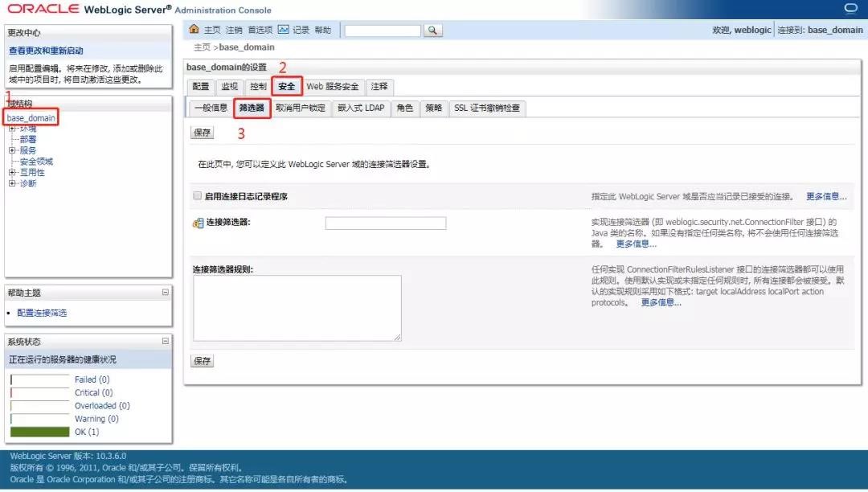The width and height of the screenshot is (868, 492).
Task: Open the 监视 tab
Action: 229,86
